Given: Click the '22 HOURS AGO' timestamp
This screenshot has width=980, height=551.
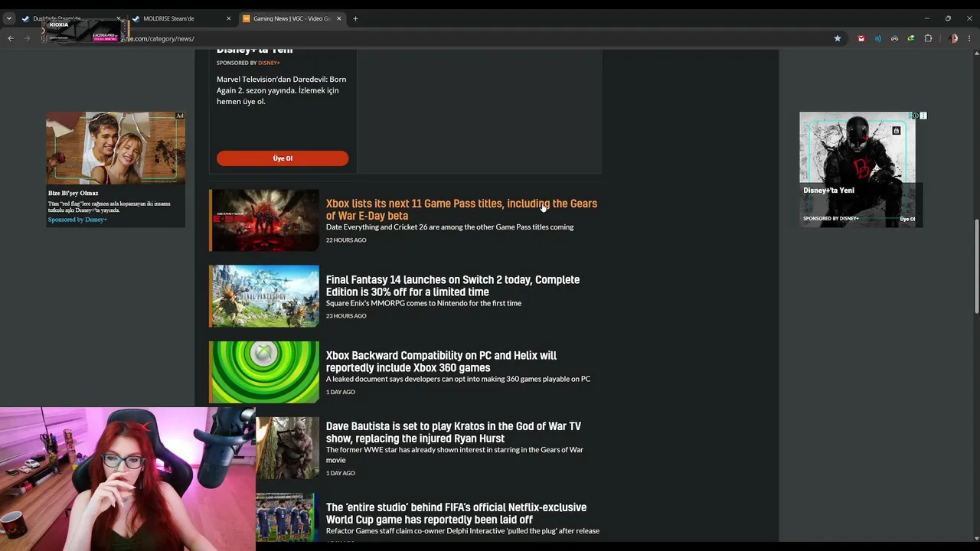Looking at the screenshot, I should (346, 240).
